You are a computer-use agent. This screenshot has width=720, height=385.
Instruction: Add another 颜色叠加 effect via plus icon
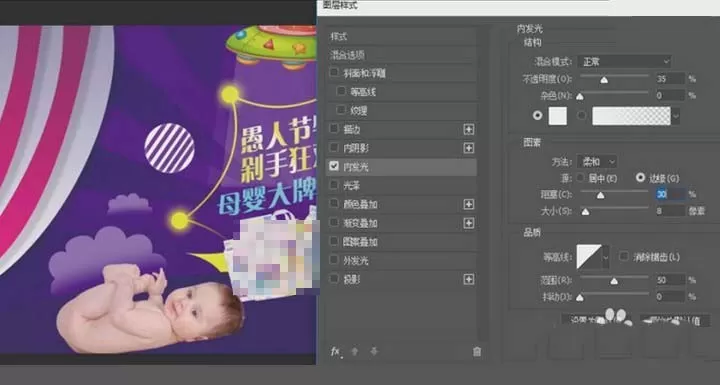[x=468, y=204]
